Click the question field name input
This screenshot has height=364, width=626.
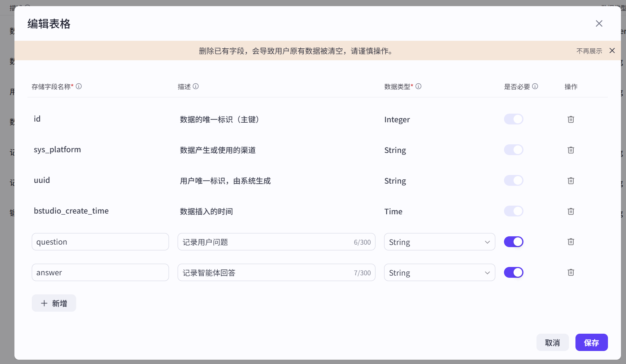tap(100, 242)
